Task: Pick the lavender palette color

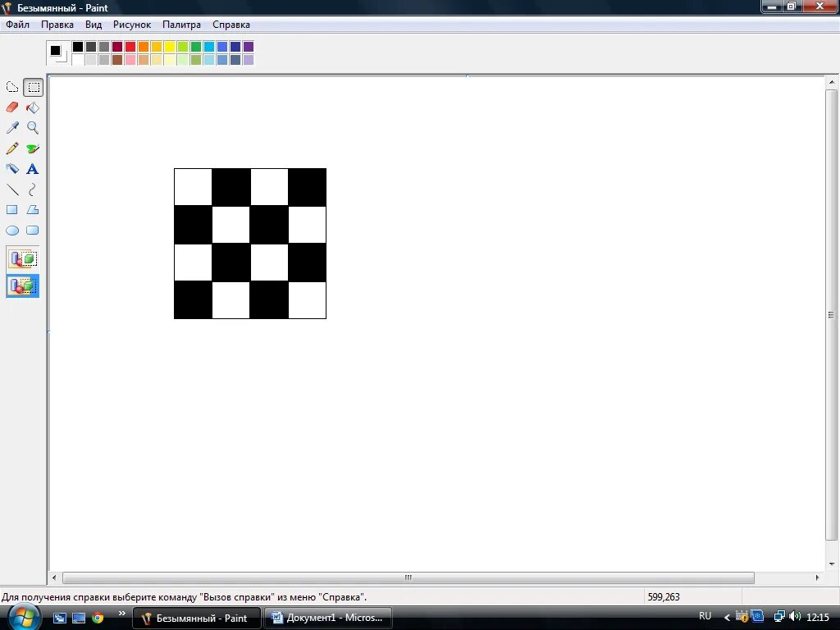Action: (249, 59)
